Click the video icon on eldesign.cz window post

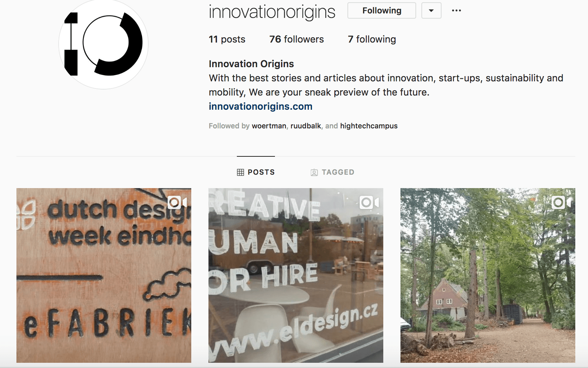369,203
